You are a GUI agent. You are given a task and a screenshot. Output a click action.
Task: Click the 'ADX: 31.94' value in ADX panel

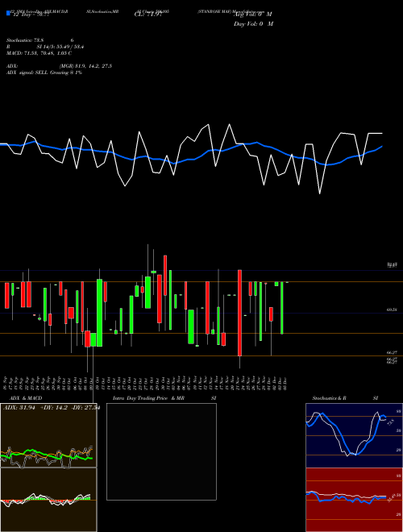[x=19, y=408]
